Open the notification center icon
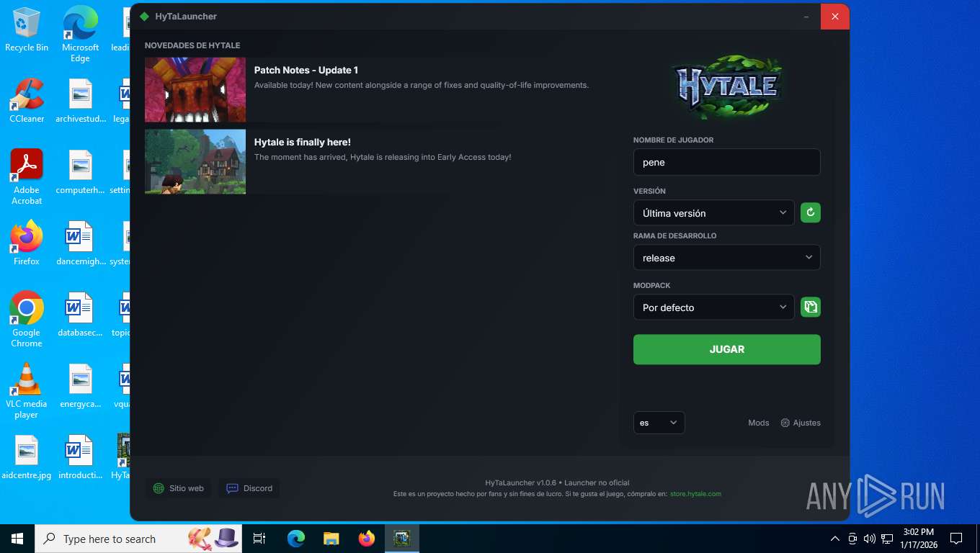Screen dimensions: 980x553 (956, 539)
